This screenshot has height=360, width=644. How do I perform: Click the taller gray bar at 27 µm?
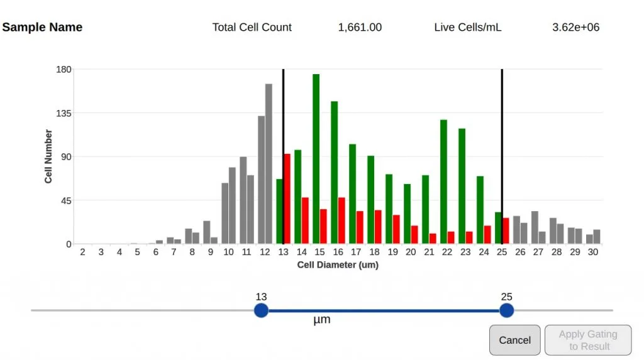(x=535, y=227)
